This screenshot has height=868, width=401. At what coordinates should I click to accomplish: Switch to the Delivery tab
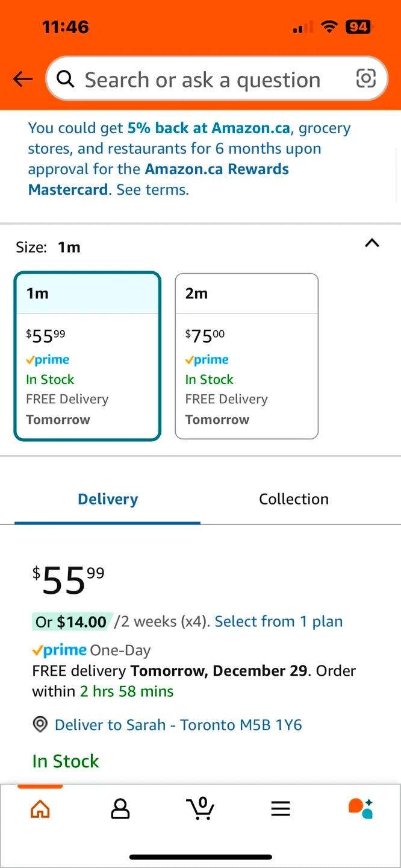tap(108, 499)
